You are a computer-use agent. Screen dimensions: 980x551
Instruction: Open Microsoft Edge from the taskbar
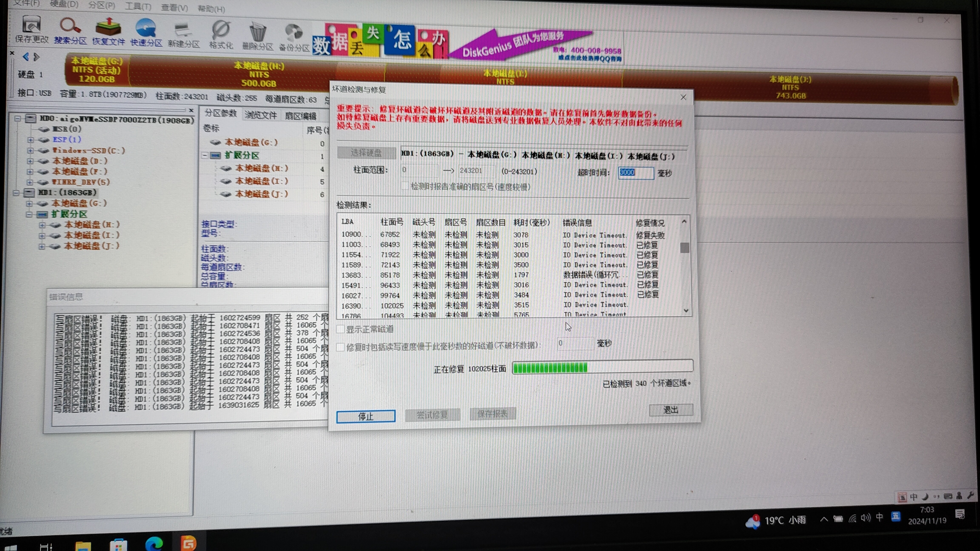click(154, 544)
